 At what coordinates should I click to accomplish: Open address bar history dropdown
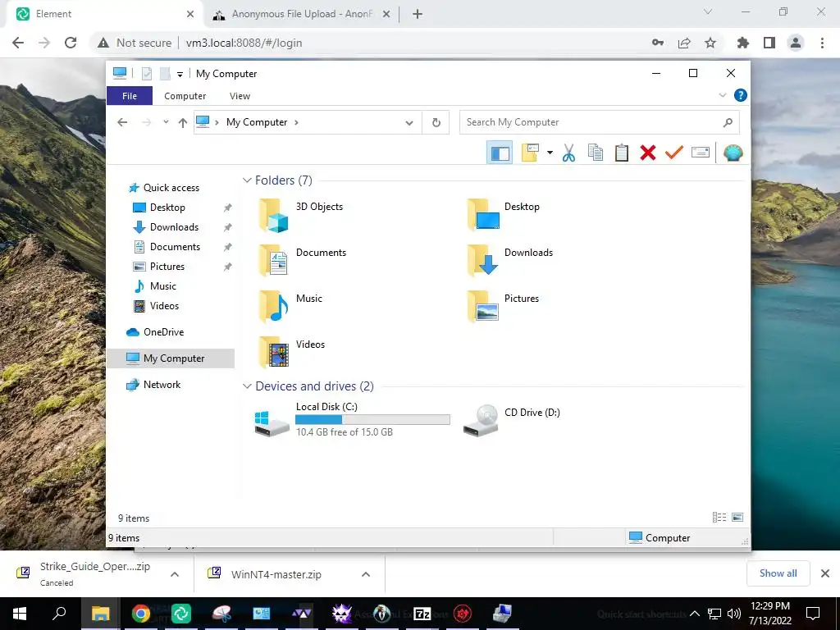[x=409, y=123]
